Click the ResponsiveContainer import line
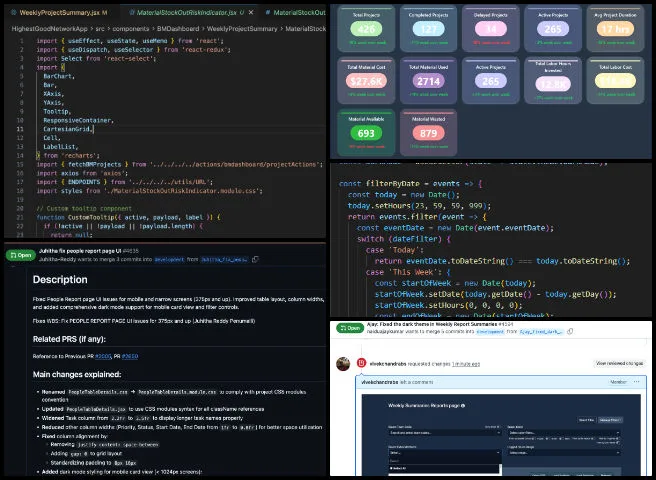Screen dimensions: 656x480 point(78,120)
